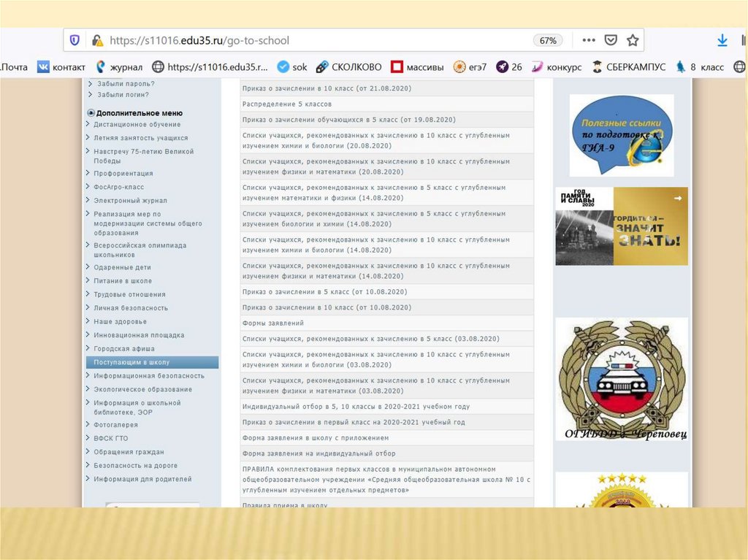Open the '26' rocket bookmark

pyautogui.click(x=509, y=67)
